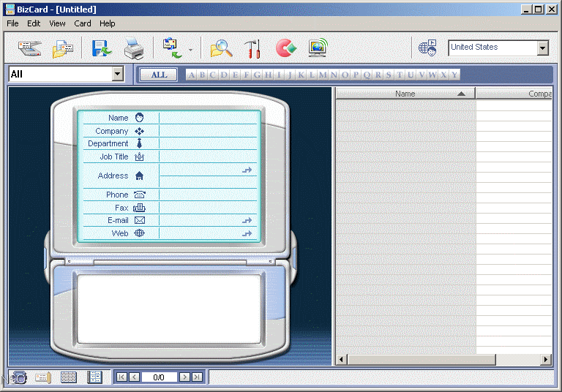Open the hammer tools settings icon

[x=252, y=49]
